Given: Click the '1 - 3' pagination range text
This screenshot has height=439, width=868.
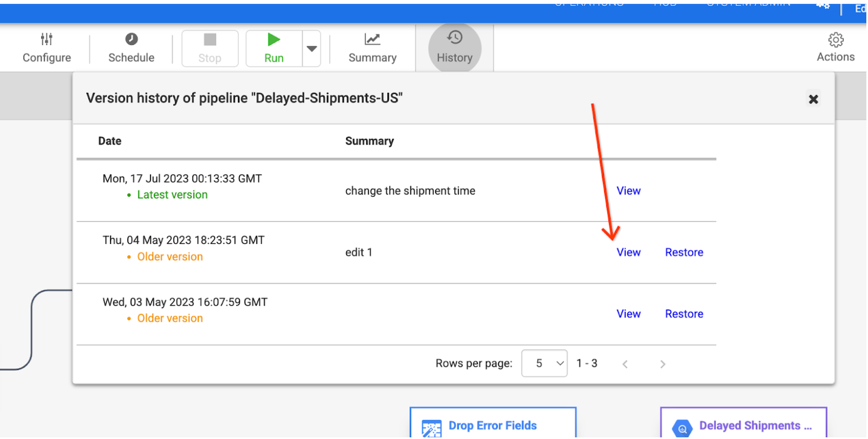Looking at the screenshot, I should [x=587, y=363].
